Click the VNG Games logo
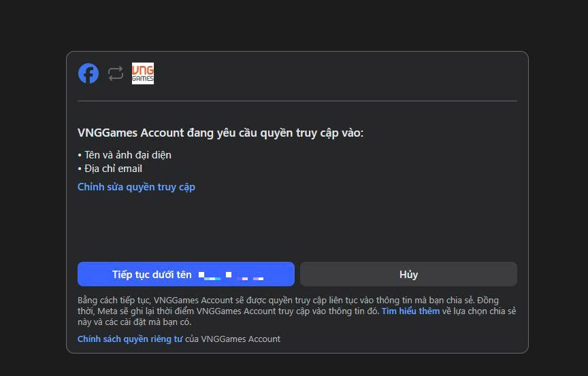Viewport: 588px width, 376px height. click(143, 73)
